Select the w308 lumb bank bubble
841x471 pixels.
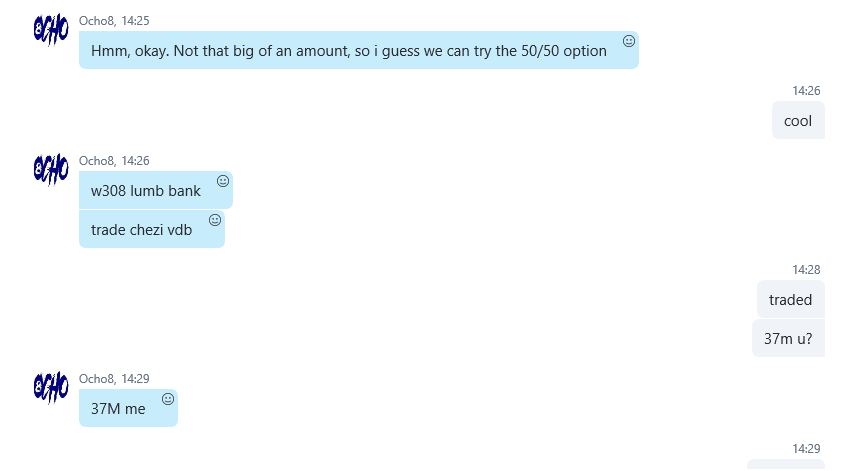pos(156,190)
